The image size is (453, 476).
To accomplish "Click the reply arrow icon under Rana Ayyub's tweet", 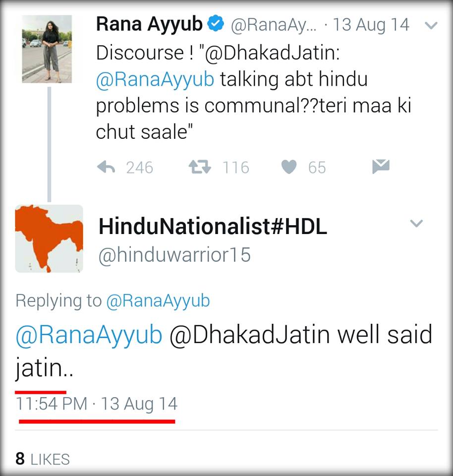I will pos(106,167).
